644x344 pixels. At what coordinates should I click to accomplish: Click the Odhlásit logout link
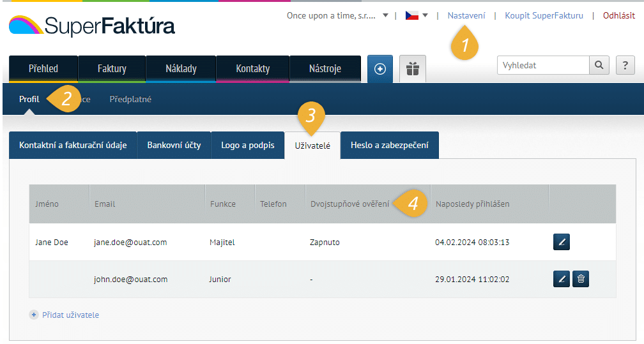pos(619,15)
